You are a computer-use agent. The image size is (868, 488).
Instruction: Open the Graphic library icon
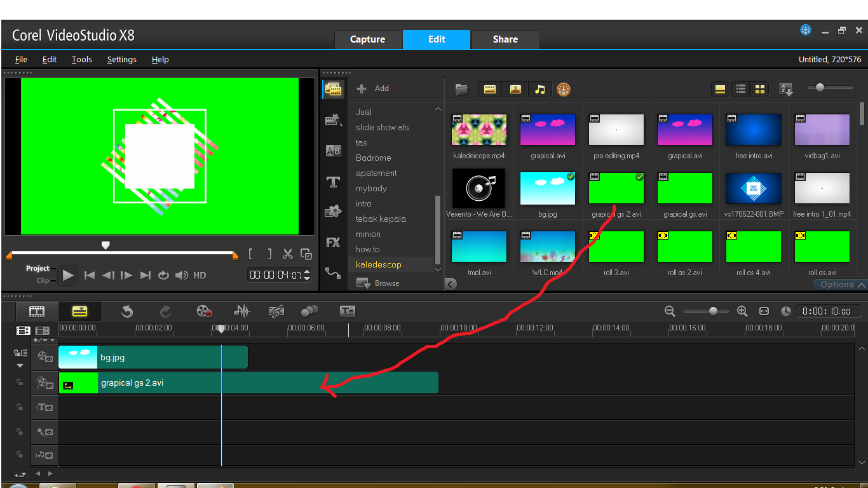tap(334, 212)
